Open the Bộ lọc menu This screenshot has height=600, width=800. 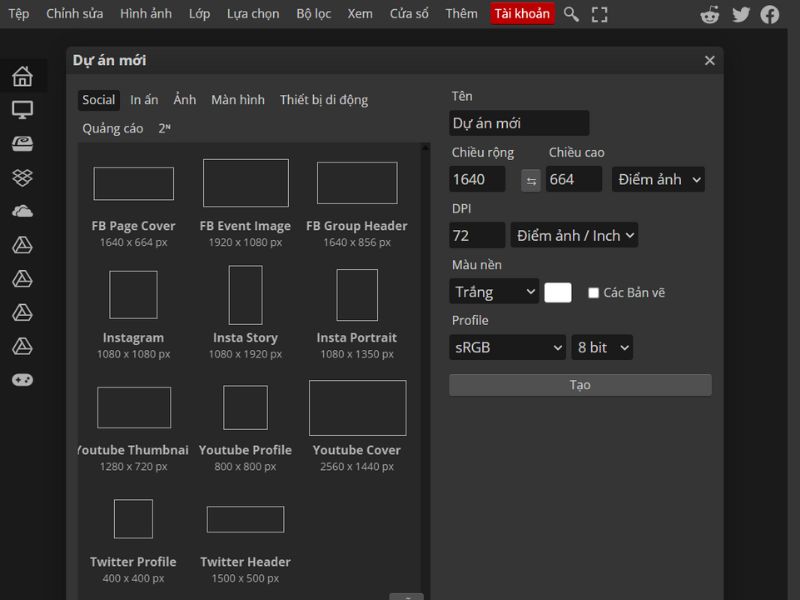point(314,14)
